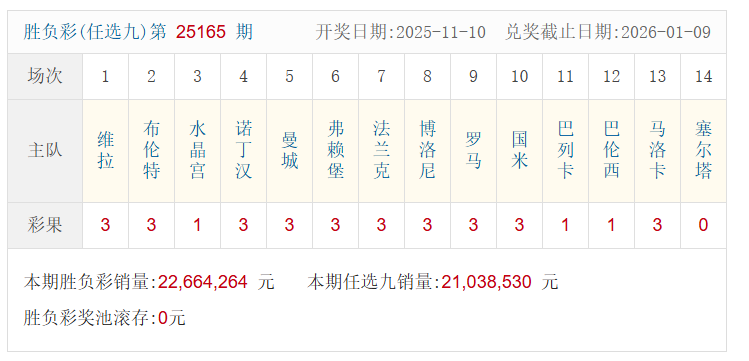
Task: Open the 巴伦西 team link
Action: pos(611,150)
